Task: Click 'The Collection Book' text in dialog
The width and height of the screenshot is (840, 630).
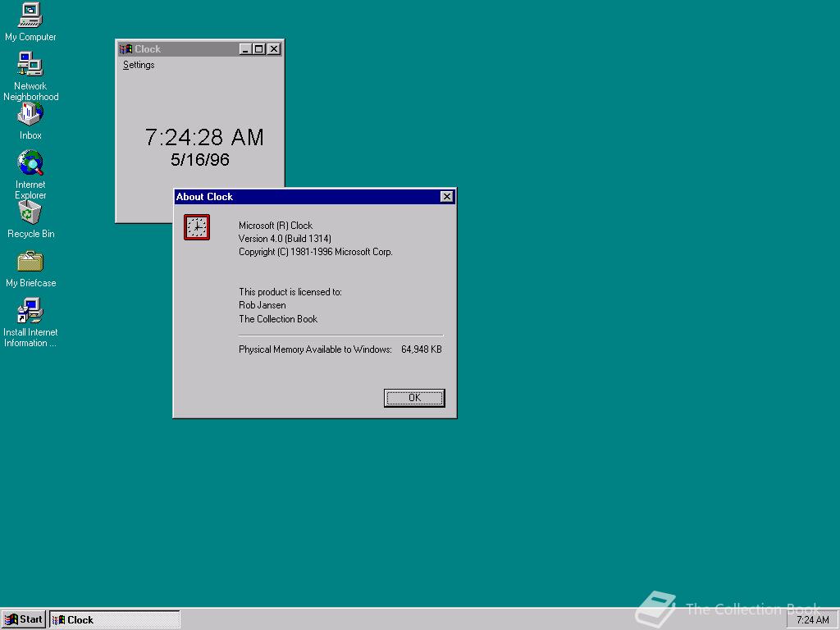Action: point(278,319)
